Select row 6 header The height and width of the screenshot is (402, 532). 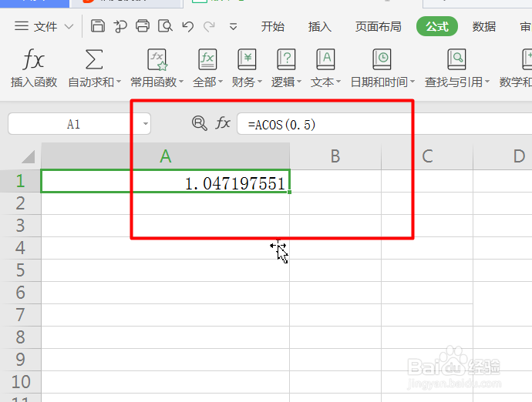click(20, 293)
